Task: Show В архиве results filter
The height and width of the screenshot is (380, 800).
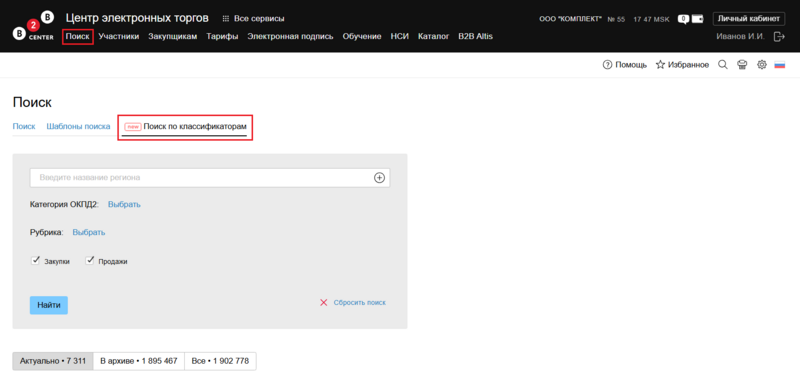Action: tap(139, 361)
